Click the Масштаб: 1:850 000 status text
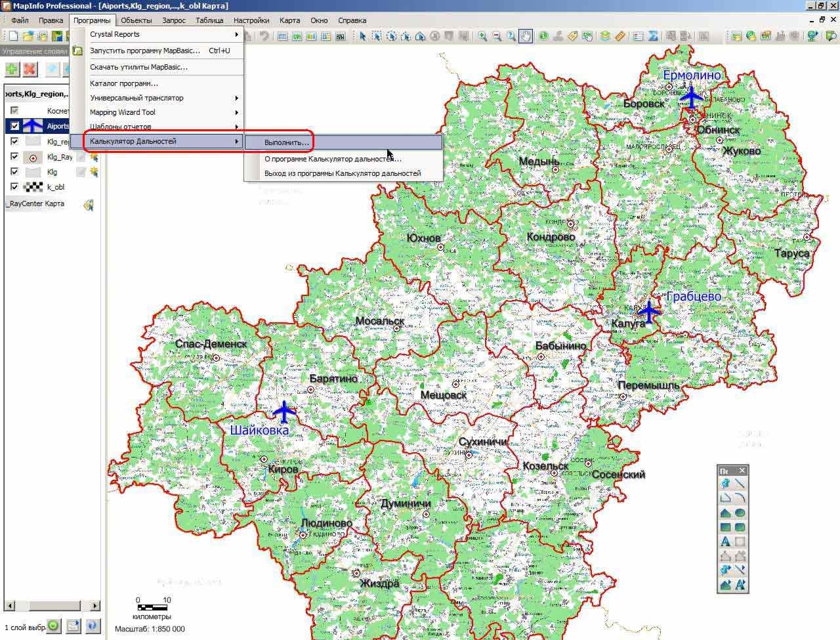Screen dimensions: 840x640 (x=150, y=629)
